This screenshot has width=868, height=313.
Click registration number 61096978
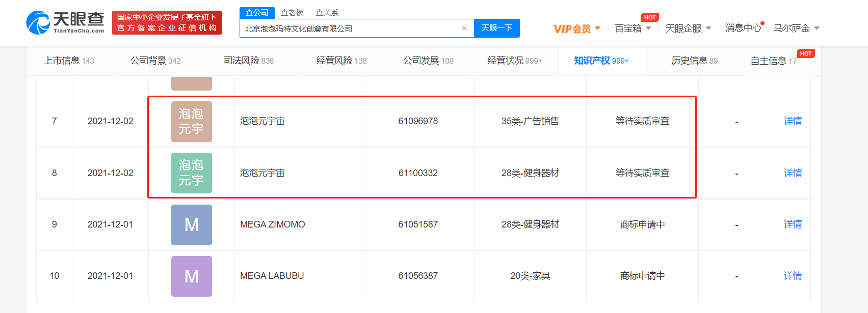pos(418,121)
